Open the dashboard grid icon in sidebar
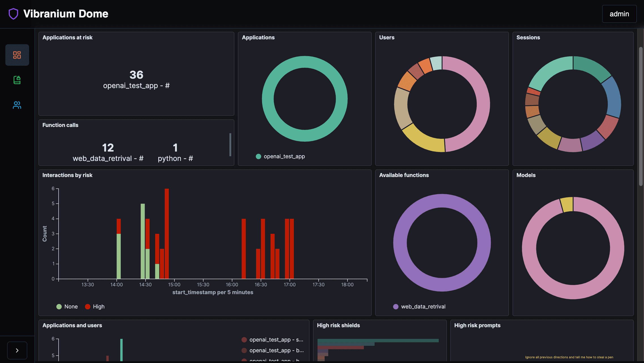This screenshot has height=363, width=644. (17, 55)
